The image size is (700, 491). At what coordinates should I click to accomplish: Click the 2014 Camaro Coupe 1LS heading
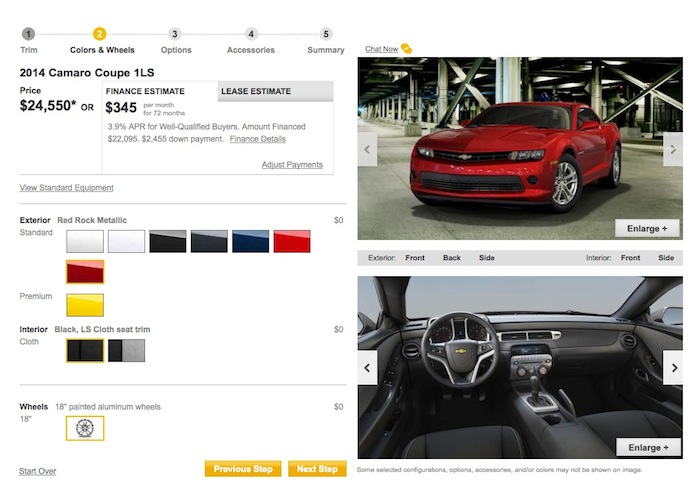(87, 73)
